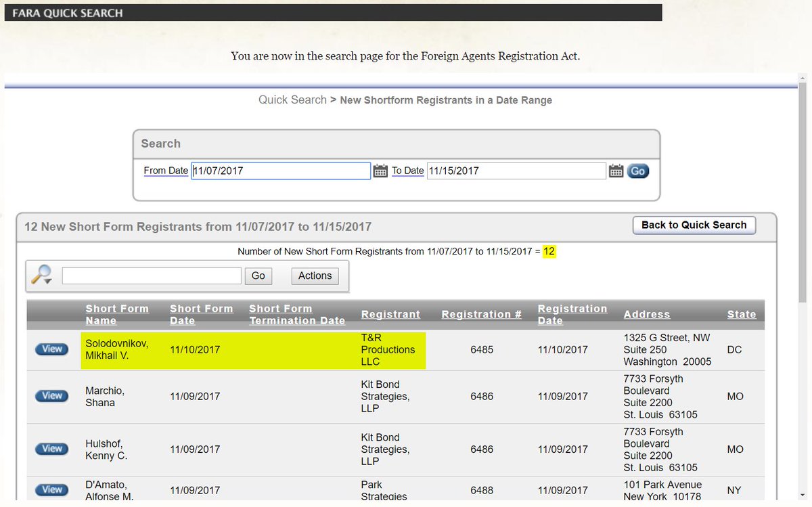Click the From Date input field

click(281, 171)
